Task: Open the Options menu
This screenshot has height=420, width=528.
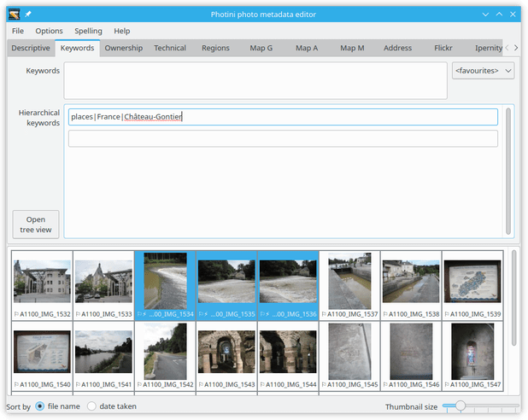Action: pyautogui.click(x=50, y=31)
